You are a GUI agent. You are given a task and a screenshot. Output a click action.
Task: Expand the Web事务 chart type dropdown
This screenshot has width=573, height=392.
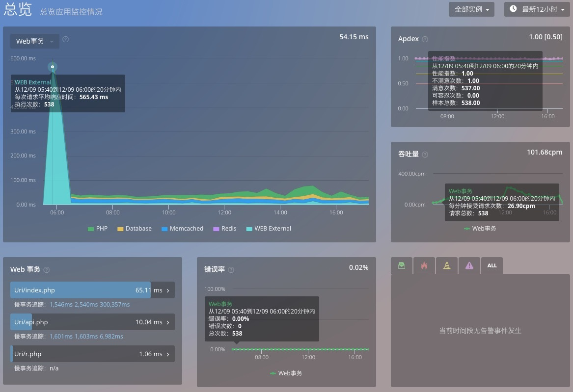coord(35,41)
